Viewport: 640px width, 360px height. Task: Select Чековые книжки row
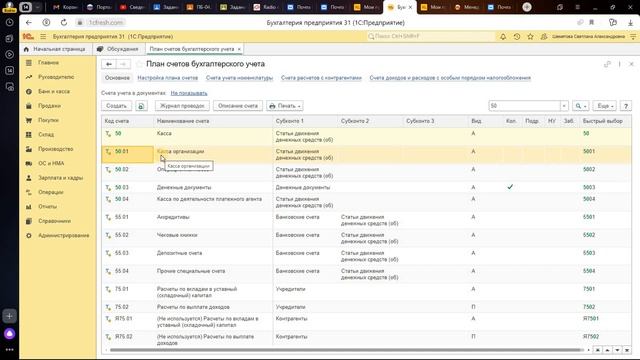pyautogui.click(x=366, y=238)
